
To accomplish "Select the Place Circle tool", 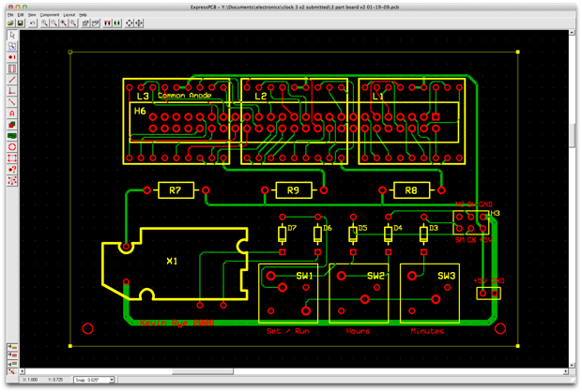I will (12, 147).
